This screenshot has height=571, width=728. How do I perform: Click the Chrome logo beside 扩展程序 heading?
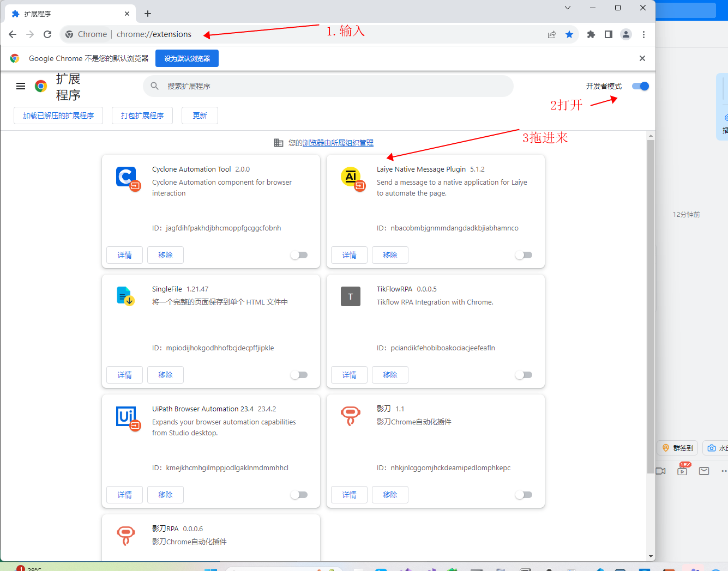pyautogui.click(x=41, y=86)
